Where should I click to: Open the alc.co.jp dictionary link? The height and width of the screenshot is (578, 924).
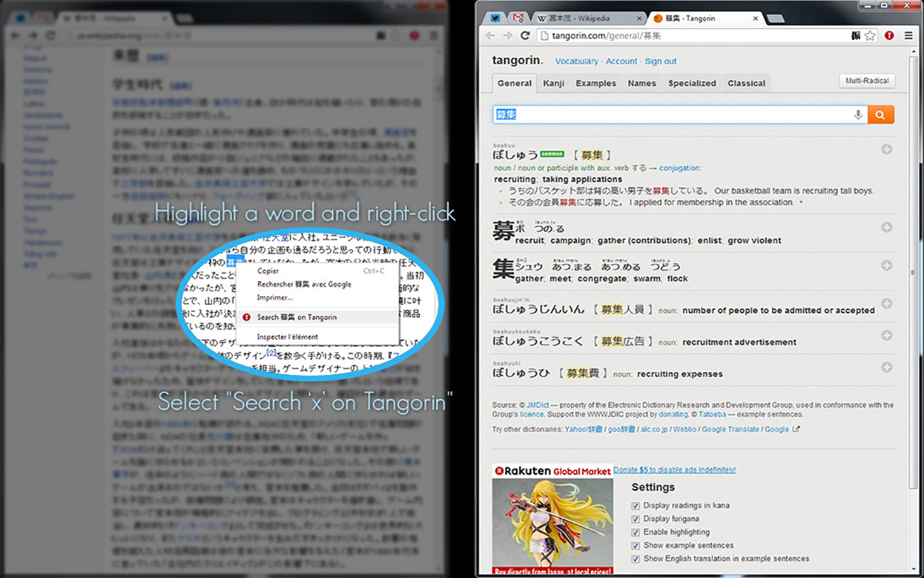click(653, 429)
